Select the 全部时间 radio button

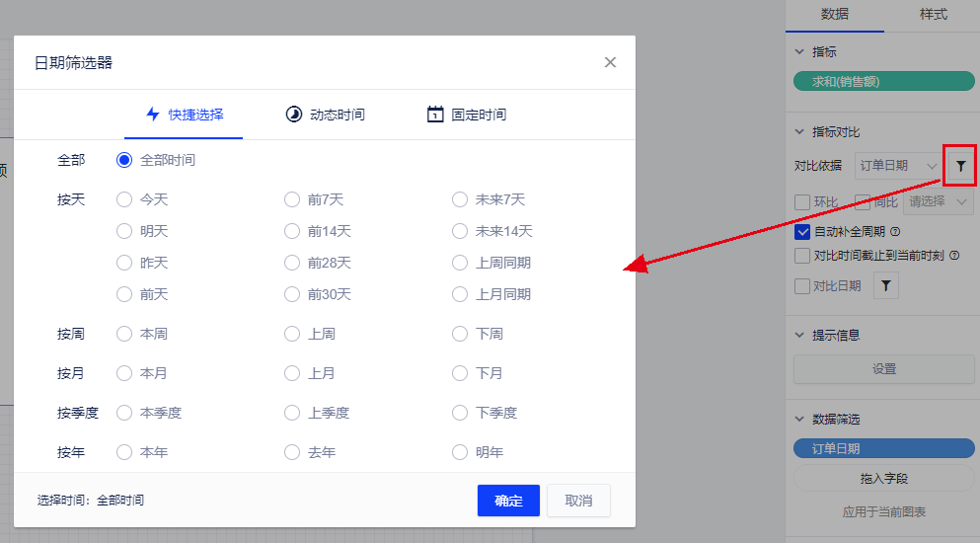pyautogui.click(x=124, y=160)
